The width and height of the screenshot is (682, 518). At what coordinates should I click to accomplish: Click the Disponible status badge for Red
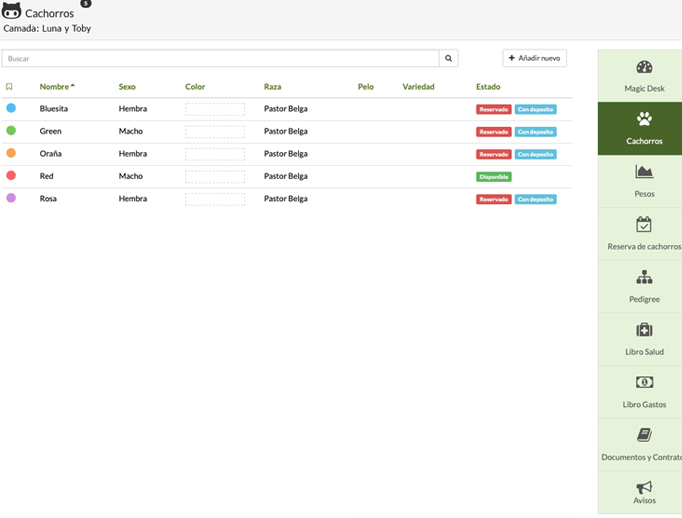pyautogui.click(x=494, y=177)
